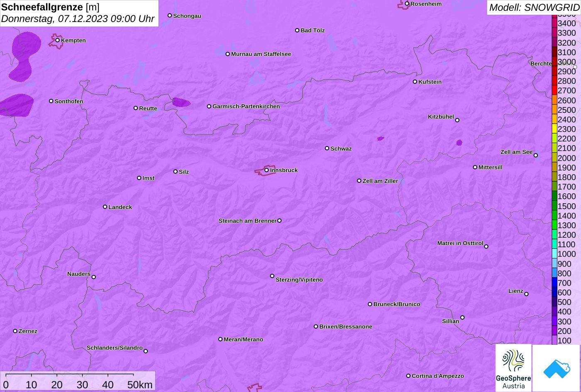Click the small purple patch south of Kitzbühel
This screenshot has width=581, height=392.
459,143
